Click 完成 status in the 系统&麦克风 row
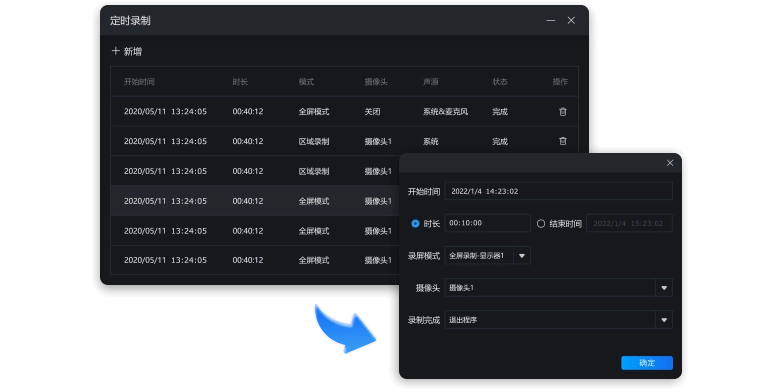Viewport: 780px width, 390px height. click(500, 112)
